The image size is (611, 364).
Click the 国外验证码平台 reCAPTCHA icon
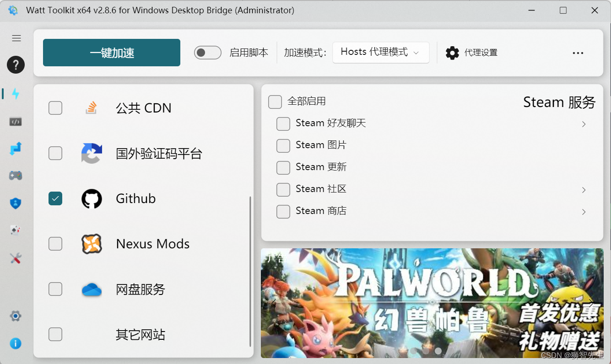tap(92, 153)
